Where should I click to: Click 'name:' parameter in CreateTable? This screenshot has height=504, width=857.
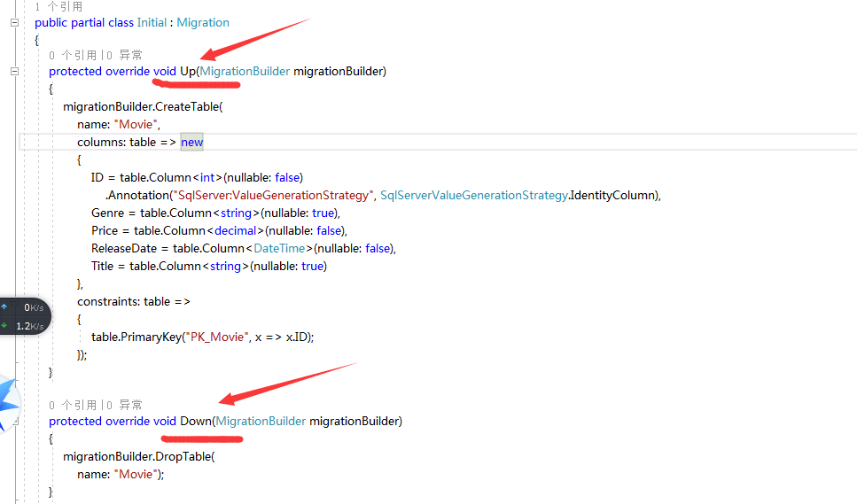click(93, 125)
